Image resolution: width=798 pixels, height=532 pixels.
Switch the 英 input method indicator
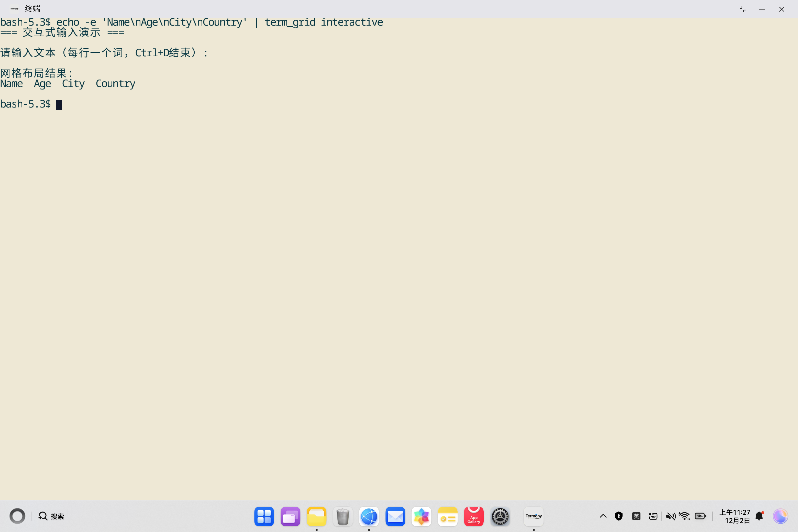point(636,516)
